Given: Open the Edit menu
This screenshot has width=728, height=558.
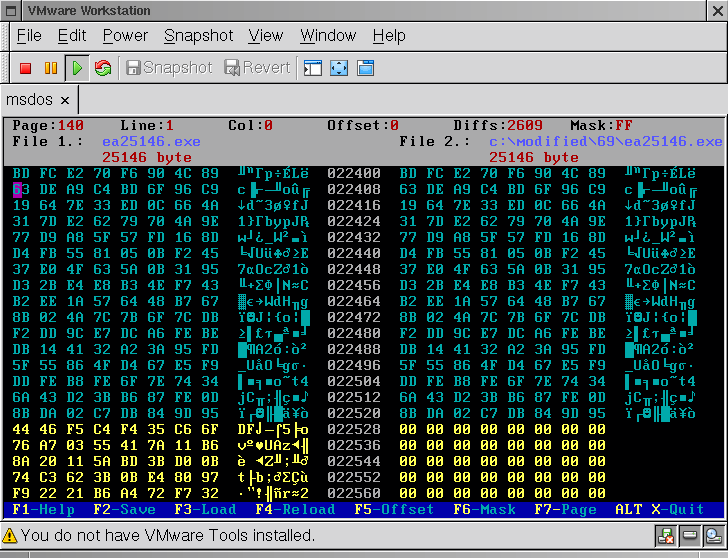Looking at the screenshot, I should [72, 36].
